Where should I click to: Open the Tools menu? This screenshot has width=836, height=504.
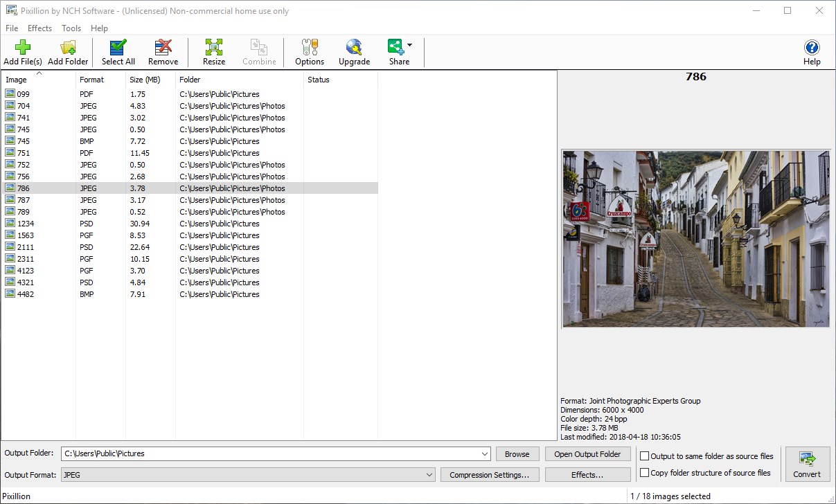pyautogui.click(x=71, y=28)
